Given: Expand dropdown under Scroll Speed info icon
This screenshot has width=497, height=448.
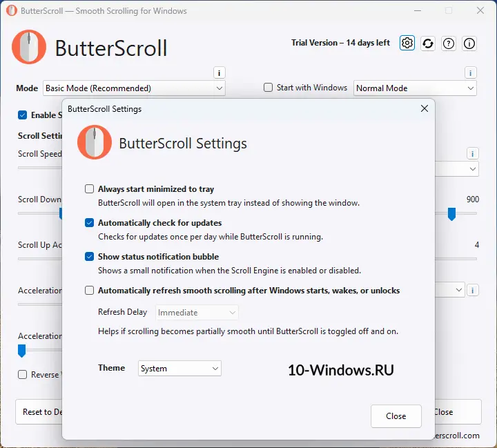Looking at the screenshot, I should tap(472, 168).
